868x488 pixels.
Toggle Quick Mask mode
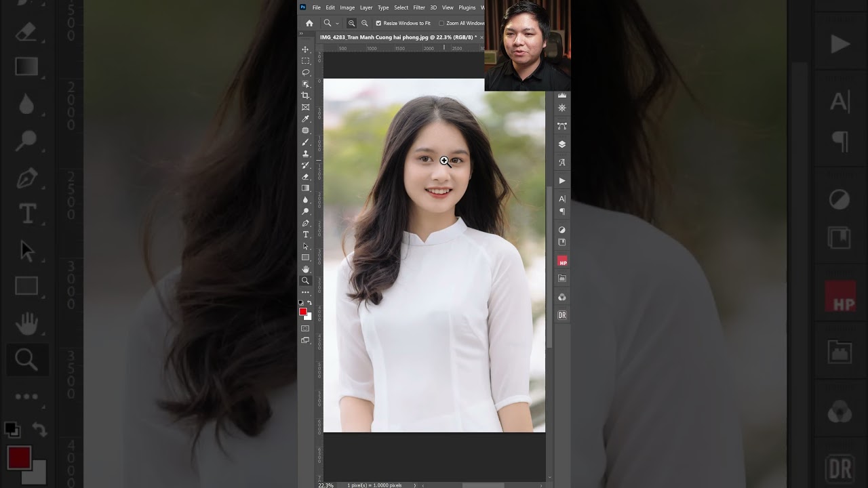point(305,329)
